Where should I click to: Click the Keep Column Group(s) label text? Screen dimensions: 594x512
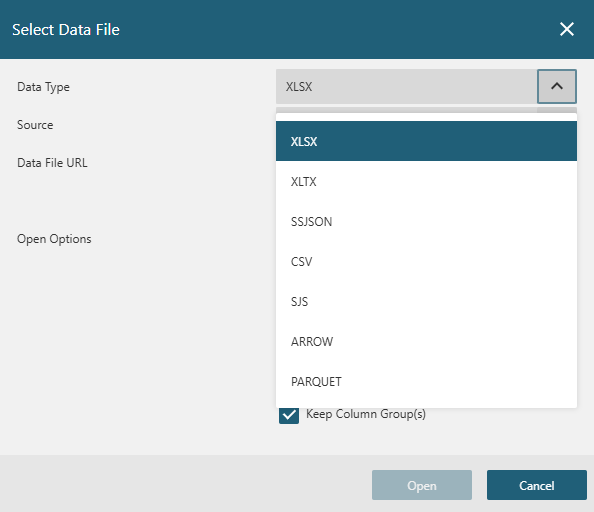click(x=366, y=414)
